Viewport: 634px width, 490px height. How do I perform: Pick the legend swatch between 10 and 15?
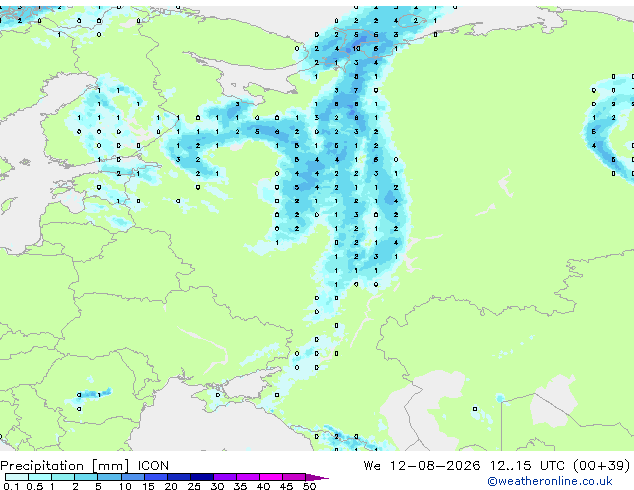pos(132,477)
